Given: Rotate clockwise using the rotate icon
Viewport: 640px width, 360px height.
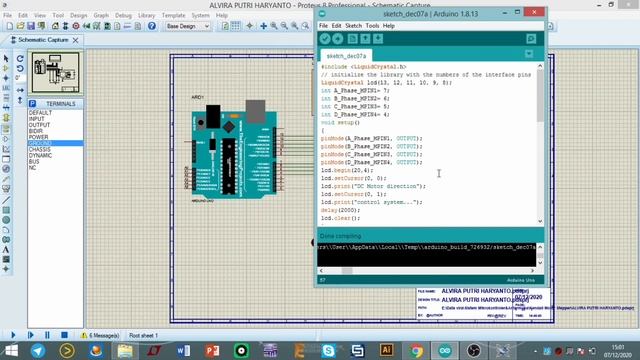Looking at the screenshot, I should point(20,58).
